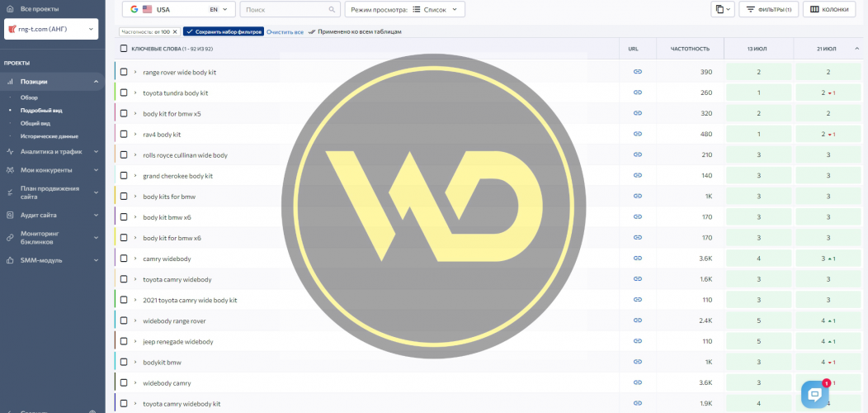Open the Мониторинг бэклинков menu item
This screenshot has height=413, width=868.
point(40,238)
